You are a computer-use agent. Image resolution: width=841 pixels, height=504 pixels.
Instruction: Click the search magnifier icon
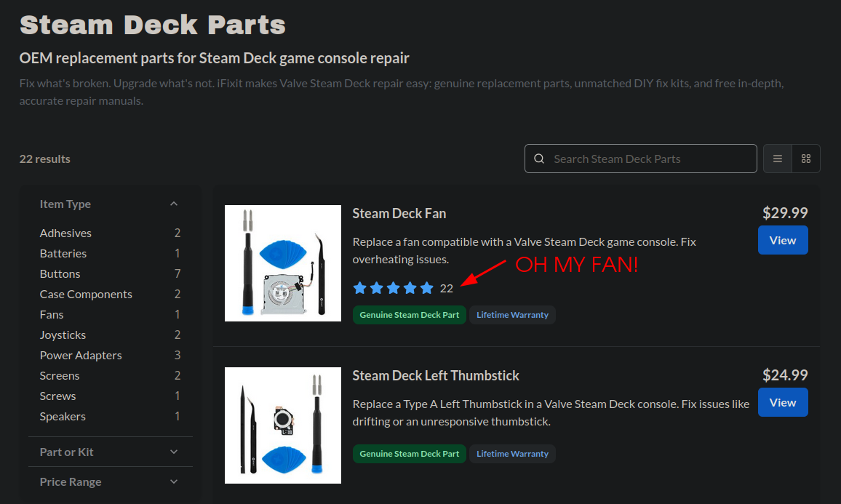(539, 159)
